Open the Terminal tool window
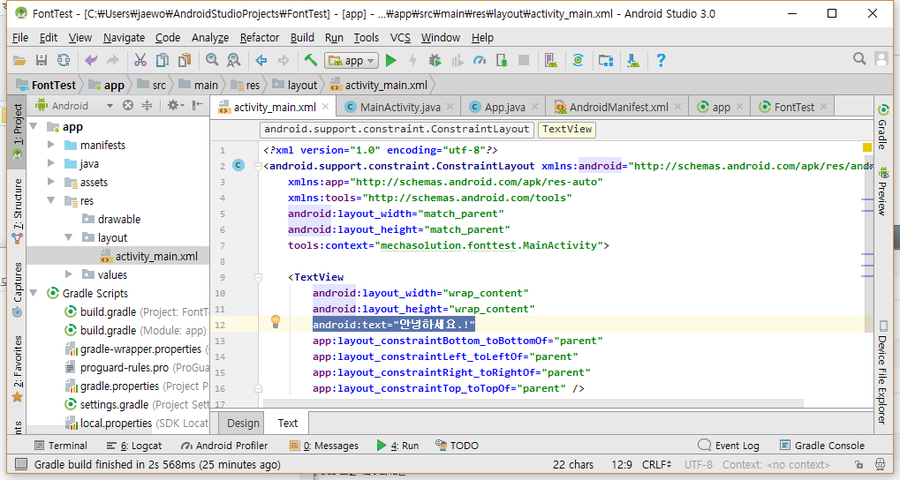Screen dimensions: 900x480 point(61,446)
